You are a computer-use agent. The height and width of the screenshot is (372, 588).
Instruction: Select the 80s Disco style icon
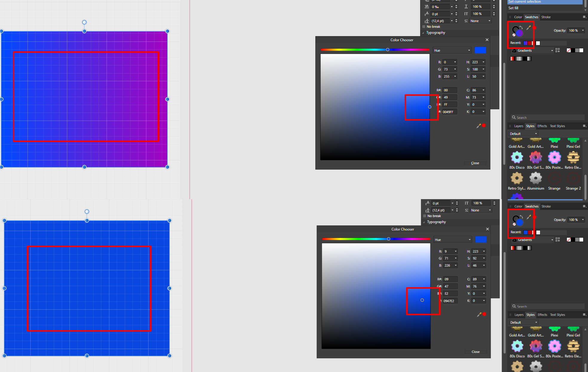pos(517,157)
